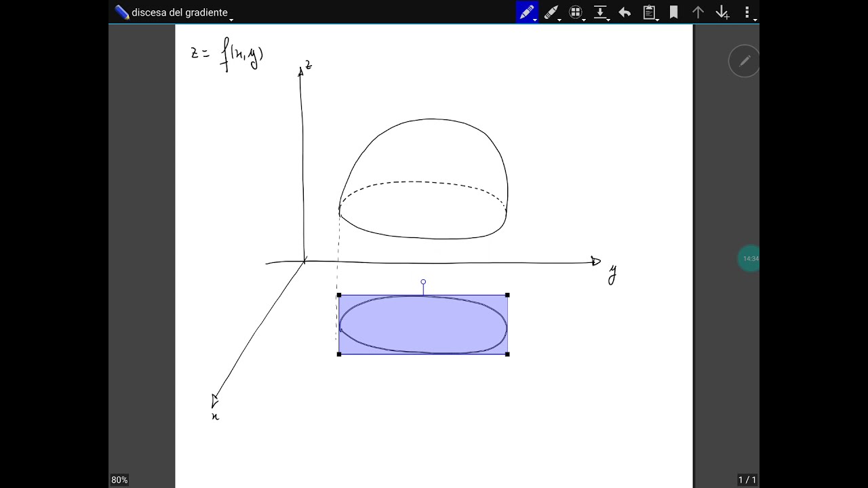Click the app pen logo icon

(x=121, y=12)
